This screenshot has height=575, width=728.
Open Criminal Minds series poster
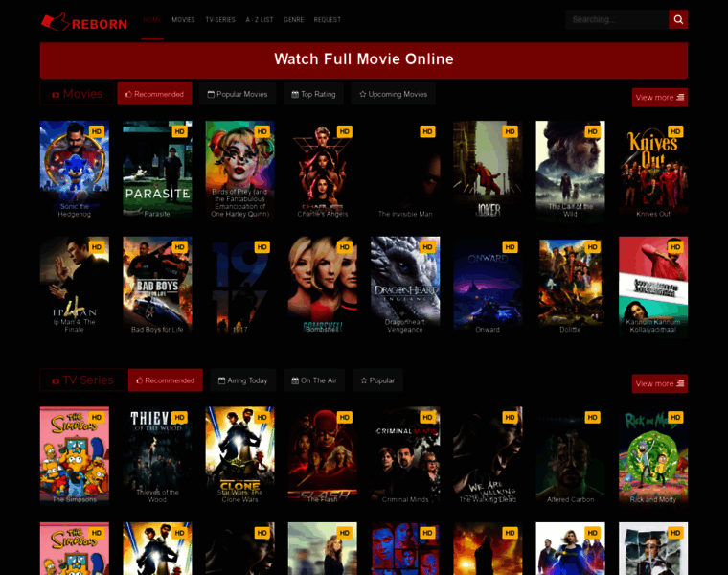pos(405,456)
